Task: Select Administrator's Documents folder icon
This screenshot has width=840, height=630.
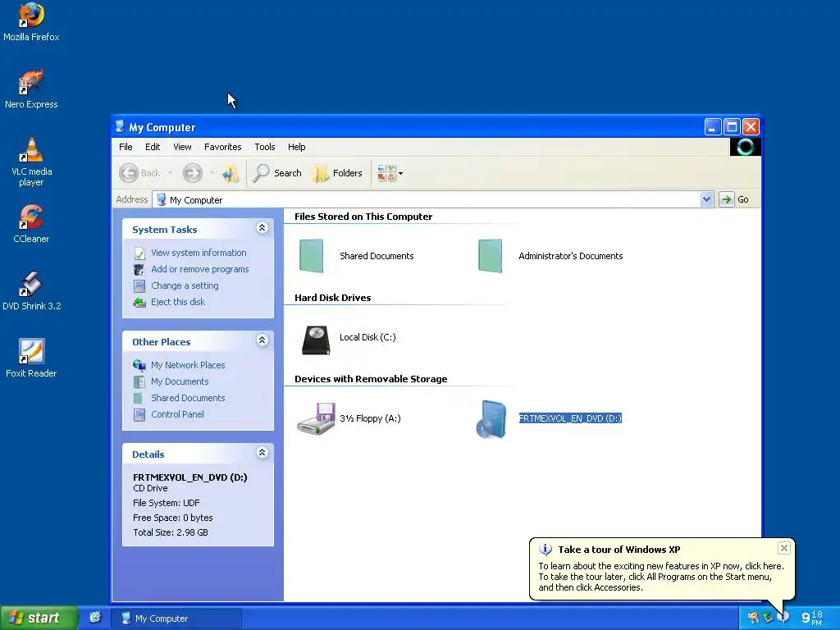Action: point(491,256)
